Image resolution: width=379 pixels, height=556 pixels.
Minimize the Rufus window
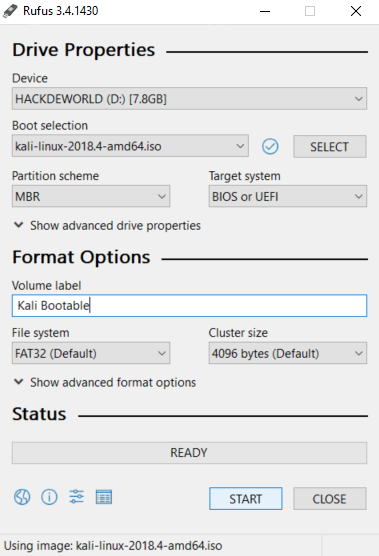point(265,11)
